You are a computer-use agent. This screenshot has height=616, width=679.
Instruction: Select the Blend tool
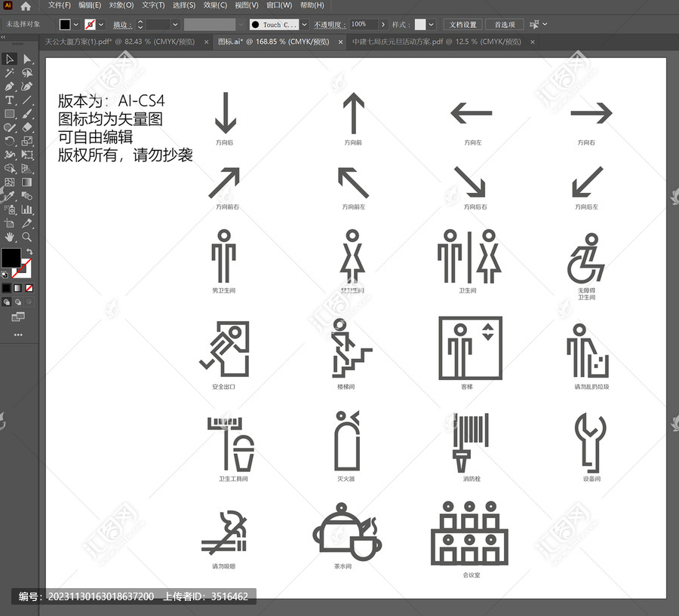[27, 196]
